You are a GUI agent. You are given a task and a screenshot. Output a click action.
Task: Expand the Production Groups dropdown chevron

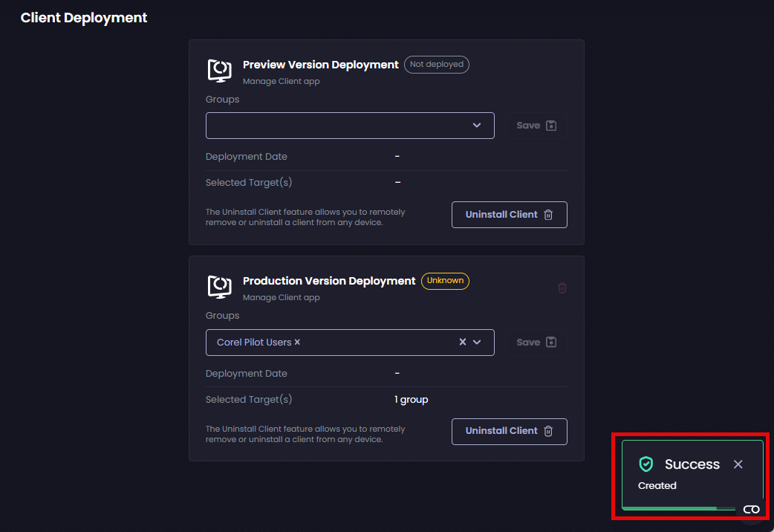click(x=477, y=343)
